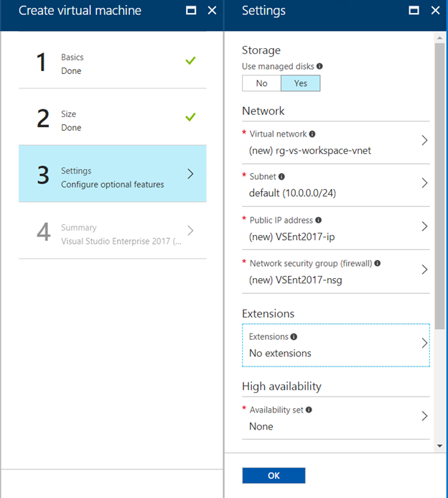This screenshot has width=448, height=498.
Task: Click the Public IP address info icon
Action: 319,221
